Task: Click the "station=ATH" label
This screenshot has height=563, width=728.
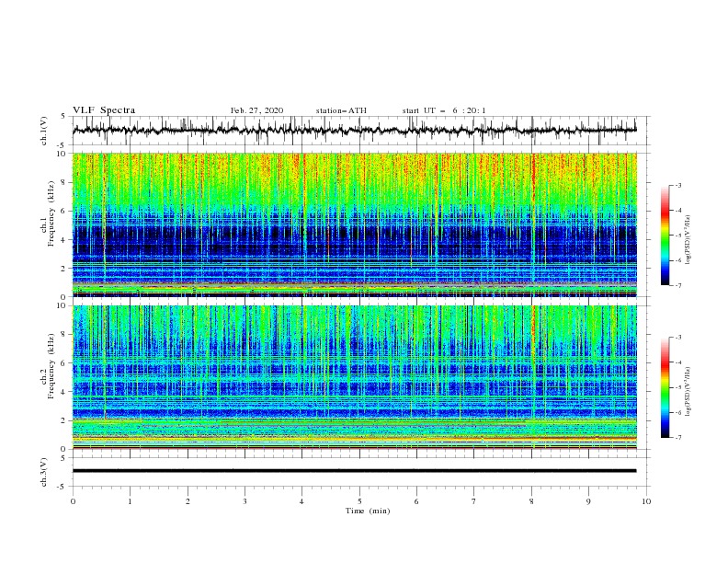Action: tap(341, 110)
